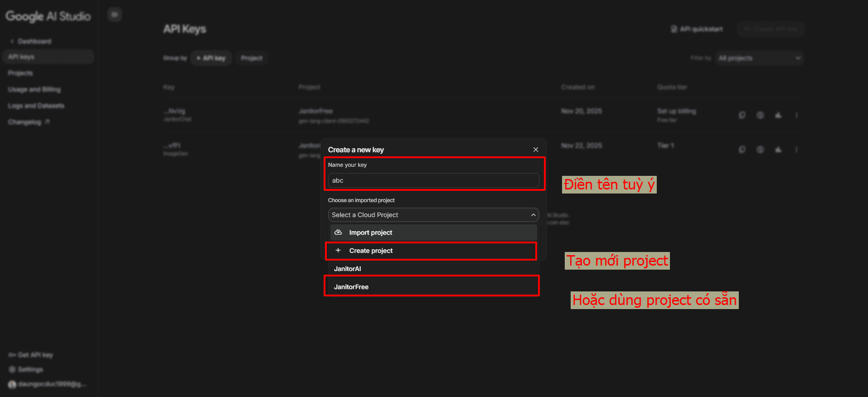868x397 pixels.
Task: Pick the JanitorAI project
Action: pos(433,269)
